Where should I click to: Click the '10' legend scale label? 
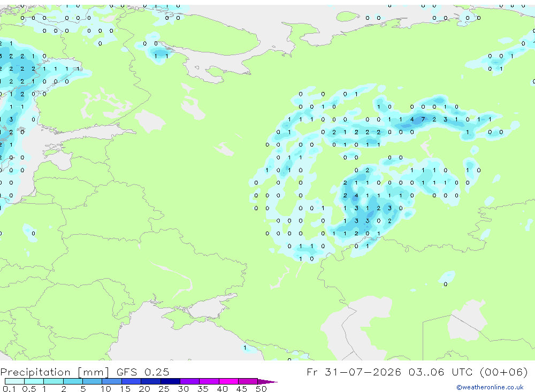pos(106,389)
